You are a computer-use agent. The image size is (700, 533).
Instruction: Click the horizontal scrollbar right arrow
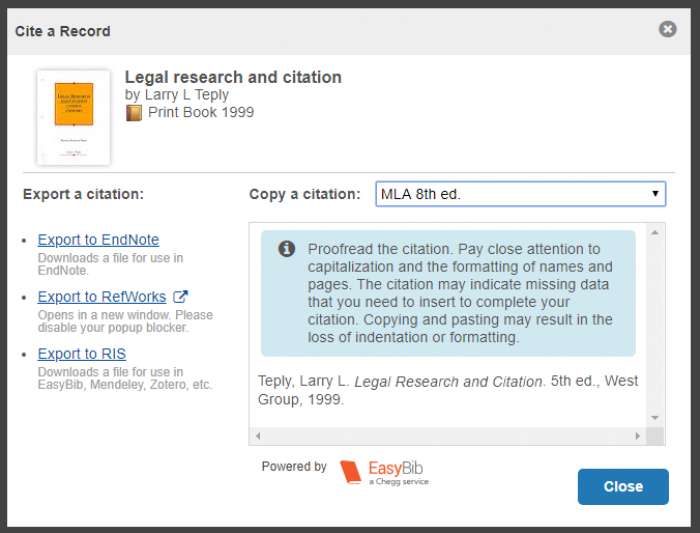coord(638,436)
